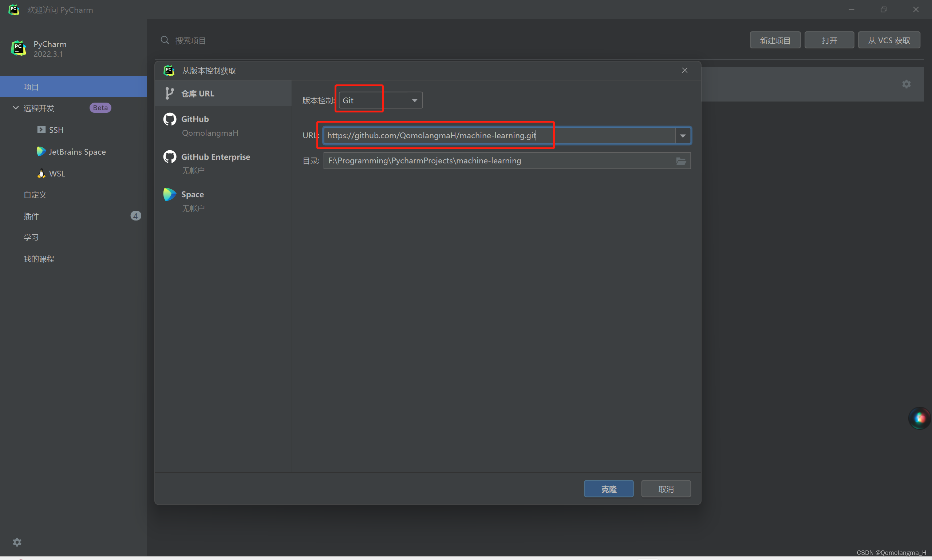Viewport: 932px width, 560px height.
Task: Open the settings gear at bottom left
Action: (17, 542)
